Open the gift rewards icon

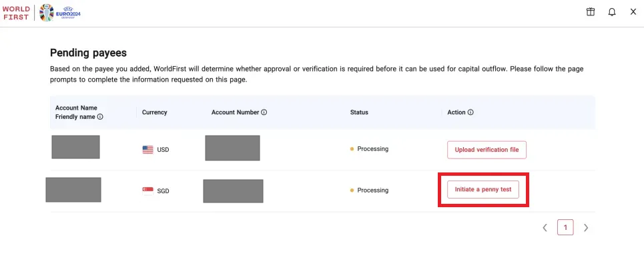click(x=590, y=12)
